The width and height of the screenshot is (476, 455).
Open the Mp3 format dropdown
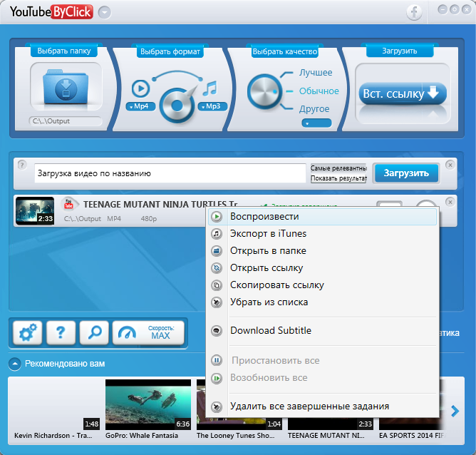click(x=212, y=106)
